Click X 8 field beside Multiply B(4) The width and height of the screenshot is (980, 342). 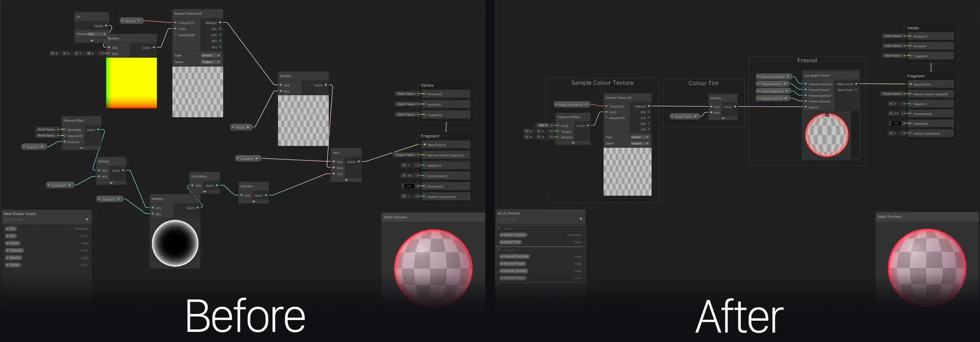pyautogui.click(x=54, y=53)
